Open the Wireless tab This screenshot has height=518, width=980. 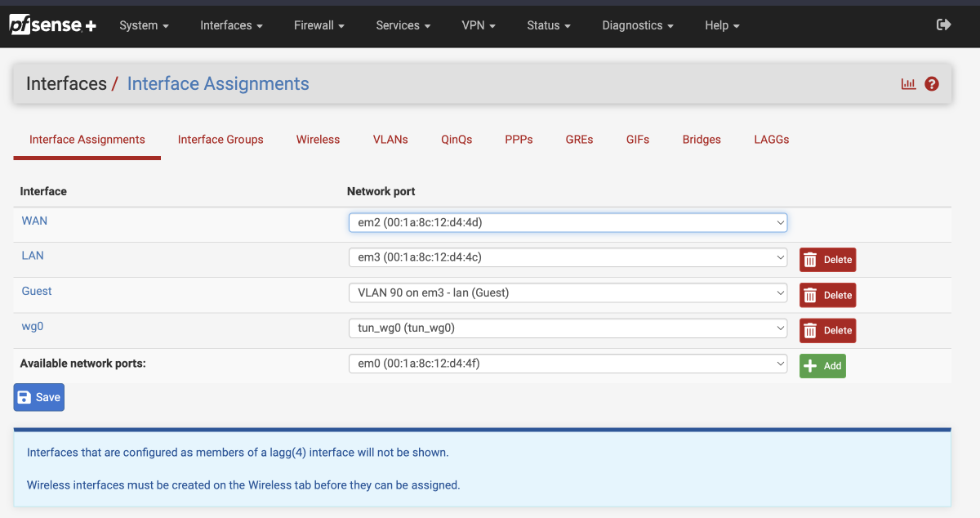click(x=318, y=140)
